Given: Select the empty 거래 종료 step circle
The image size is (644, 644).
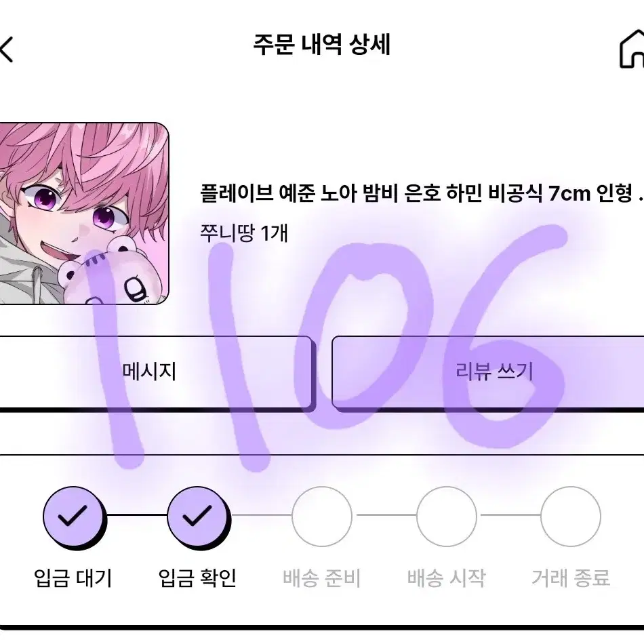Looking at the screenshot, I should [571, 517].
